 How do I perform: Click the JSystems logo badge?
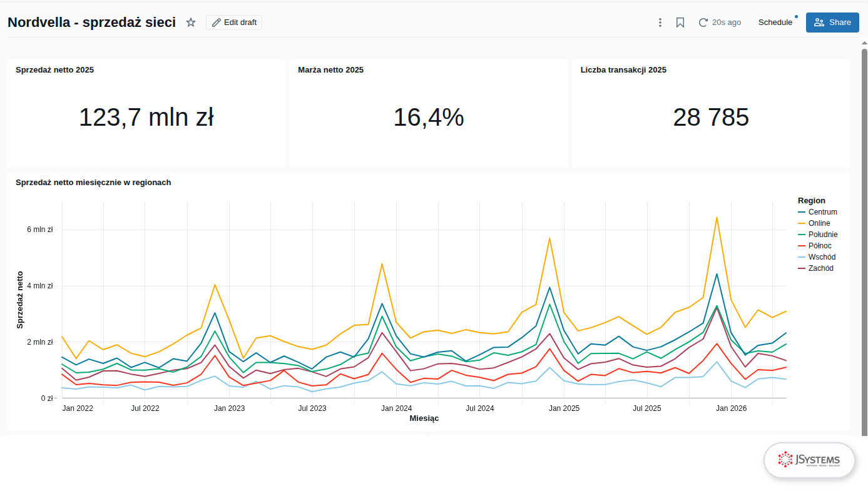[809, 460]
